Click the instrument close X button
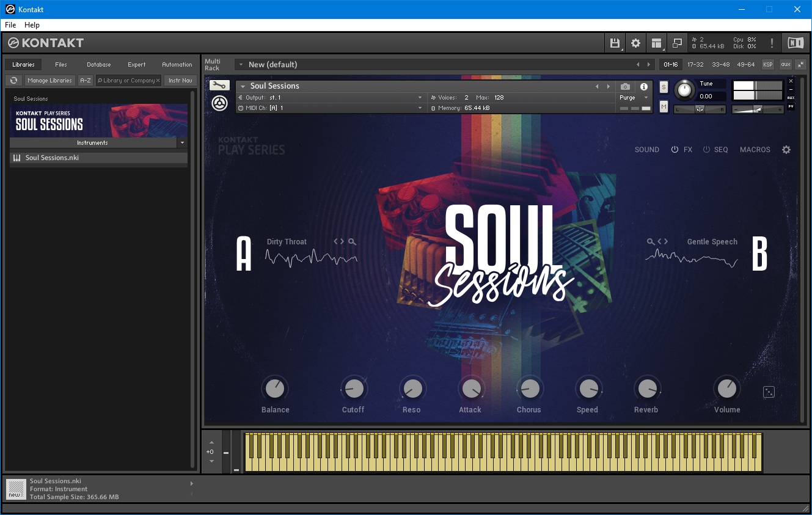The height and width of the screenshot is (515, 812). (791, 81)
